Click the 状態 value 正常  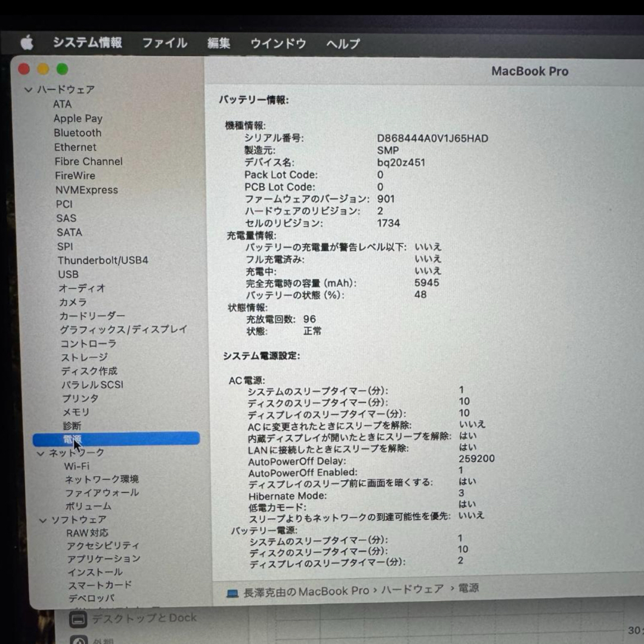click(x=312, y=331)
